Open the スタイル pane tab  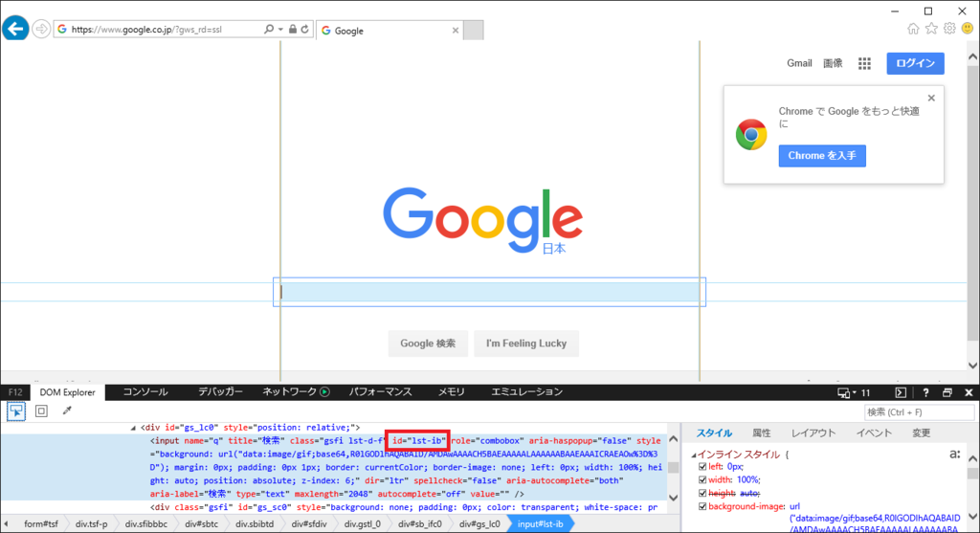point(714,433)
